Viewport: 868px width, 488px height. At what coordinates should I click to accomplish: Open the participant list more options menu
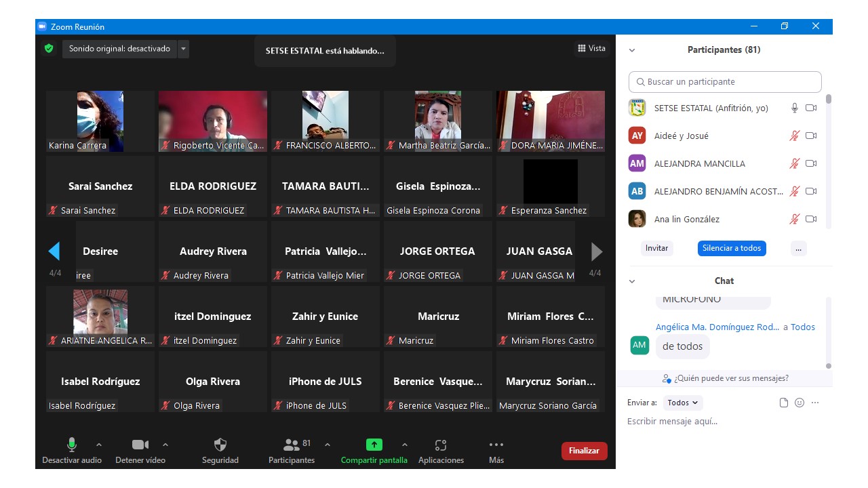[798, 248]
